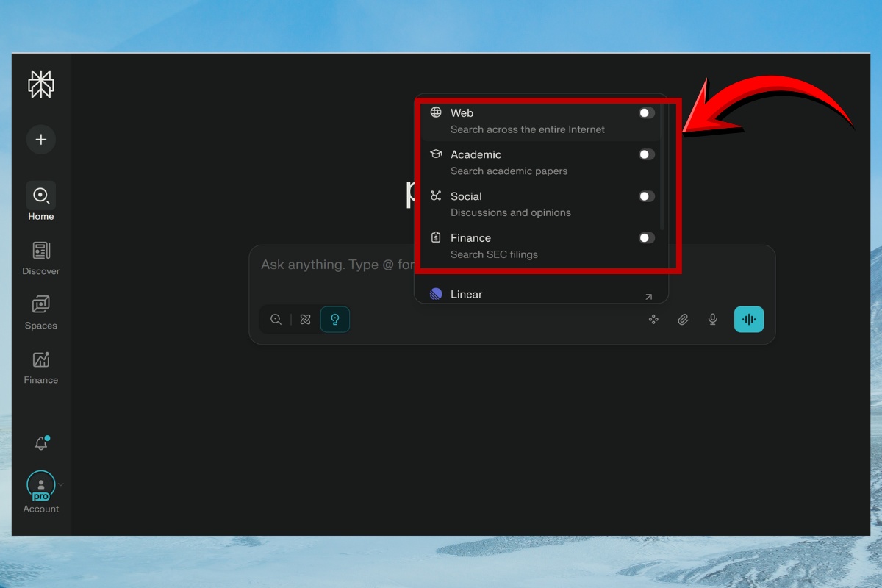Viewport: 882px width, 588px height.
Task: Click the Web menu label
Action: coord(462,112)
